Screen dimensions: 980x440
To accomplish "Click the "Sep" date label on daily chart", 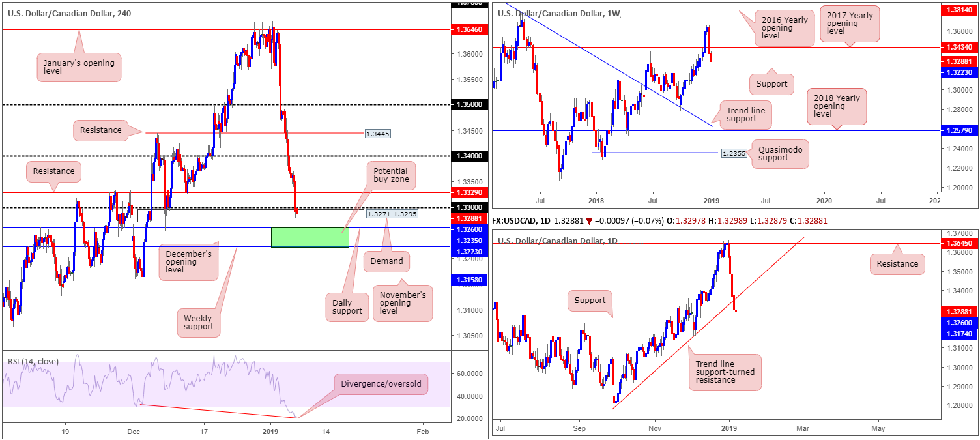I will [580, 428].
